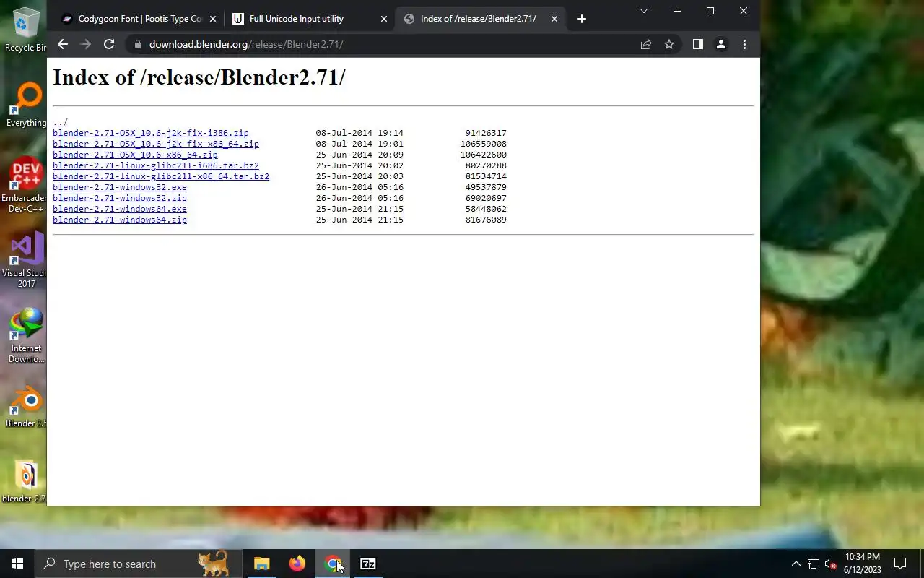The height and width of the screenshot is (578, 924).
Task: Close the Full Unicode Input utility tab
Action: pyautogui.click(x=384, y=19)
